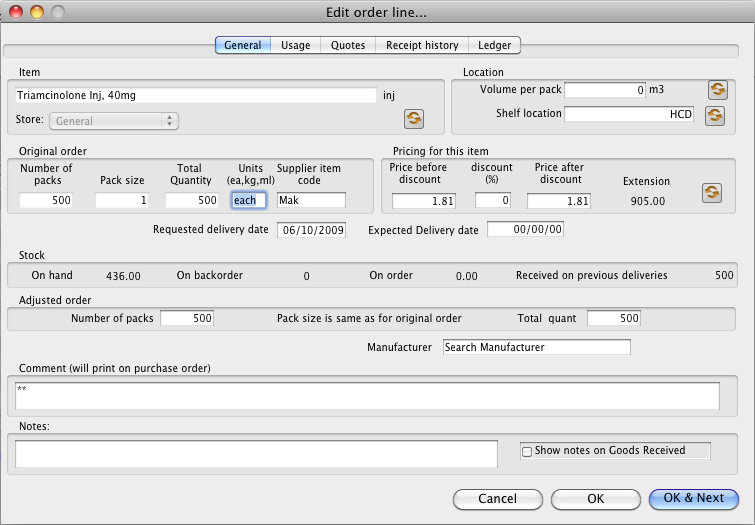Click the Cancel button
This screenshot has width=755, height=525.
pyautogui.click(x=497, y=499)
